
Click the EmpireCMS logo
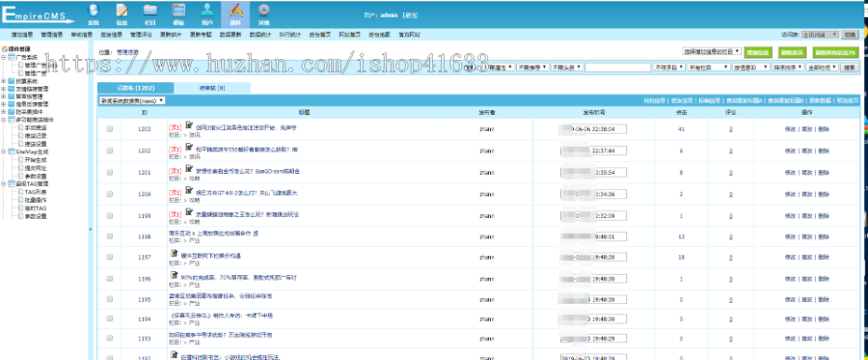[38, 14]
